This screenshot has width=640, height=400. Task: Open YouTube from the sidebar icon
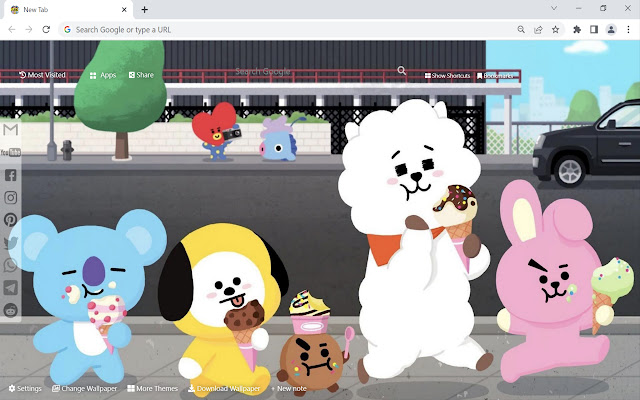10,153
